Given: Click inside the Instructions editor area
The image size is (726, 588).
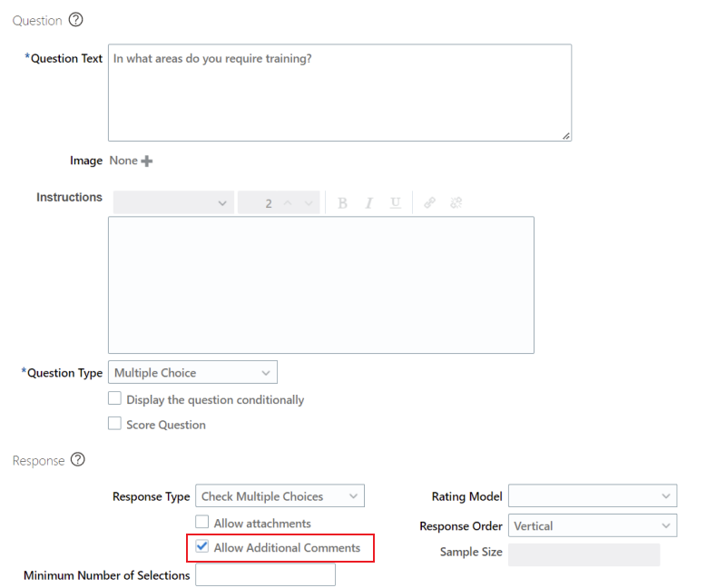Looking at the screenshot, I should tap(321, 285).
